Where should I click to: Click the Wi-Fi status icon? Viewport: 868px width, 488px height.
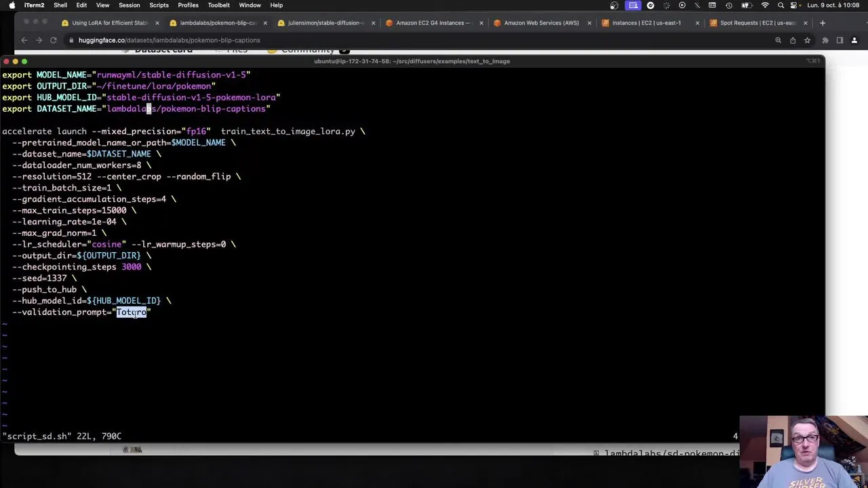point(765,5)
